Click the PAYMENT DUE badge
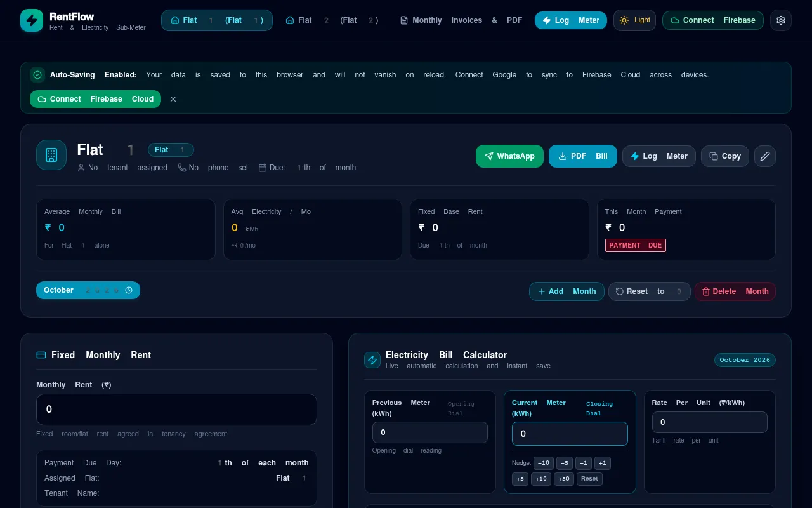812x508 pixels. [x=636, y=245]
